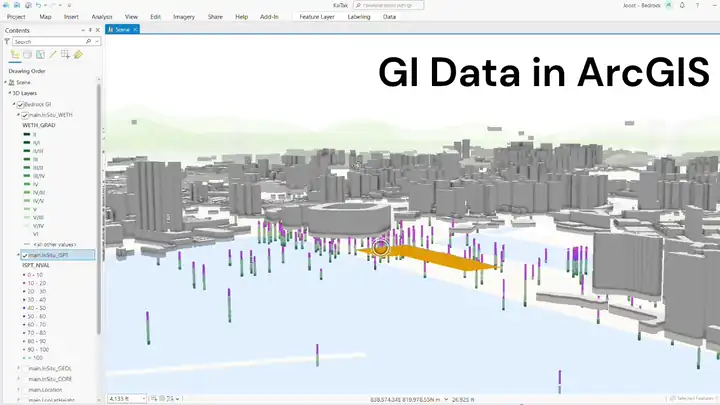Click the Contents pane vertical scrollbar
Screen dimensions: 720x405
click(99, 209)
